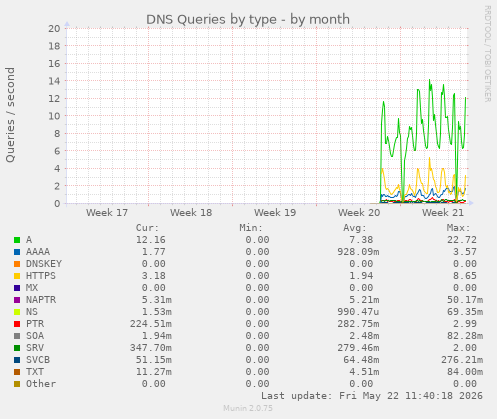Click the 'Week 21' axis label
Image resolution: width=497 pixels, height=419 pixels.
(x=443, y=213)
